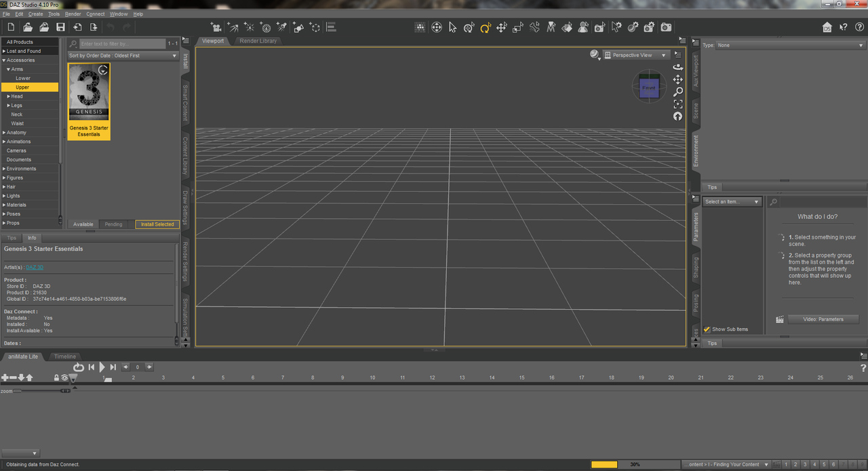Open the DAZ 3D artist link

click(35, 268)
